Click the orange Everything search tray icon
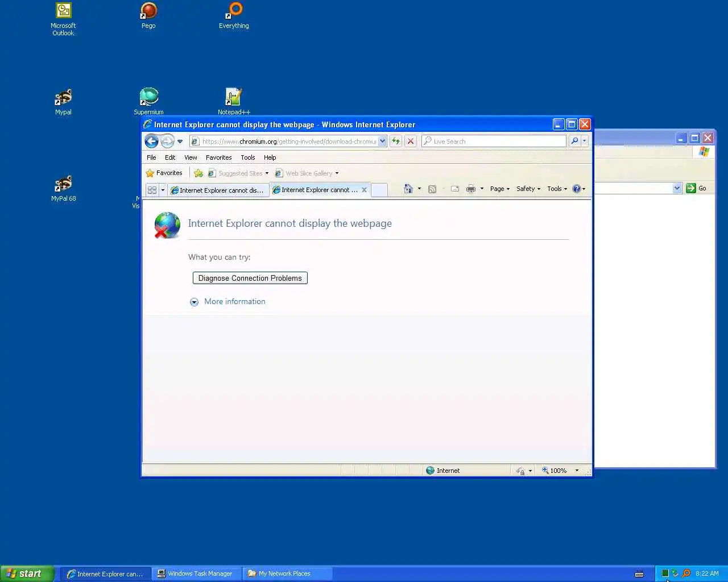The width and height of the screenshot is (728, 582). coord(686,573)
